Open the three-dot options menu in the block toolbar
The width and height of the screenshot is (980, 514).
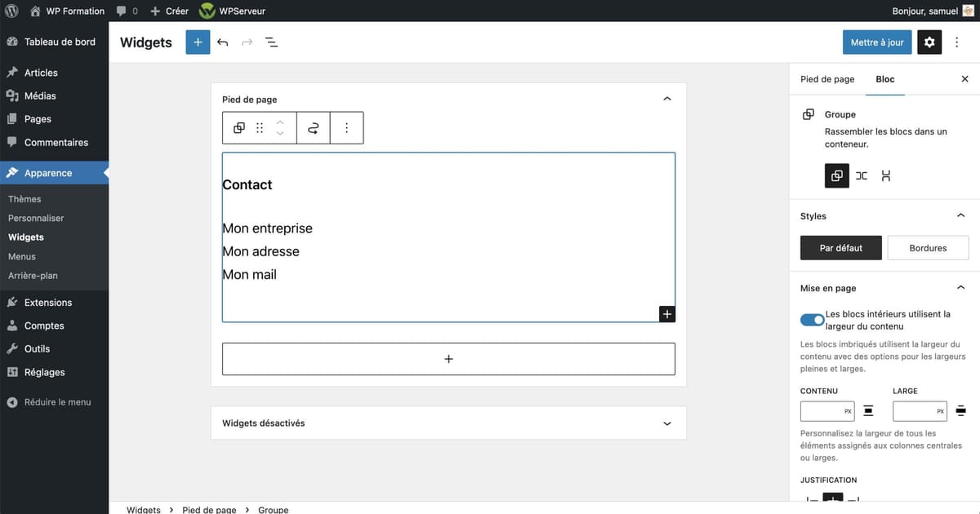(x=346, y=127)
